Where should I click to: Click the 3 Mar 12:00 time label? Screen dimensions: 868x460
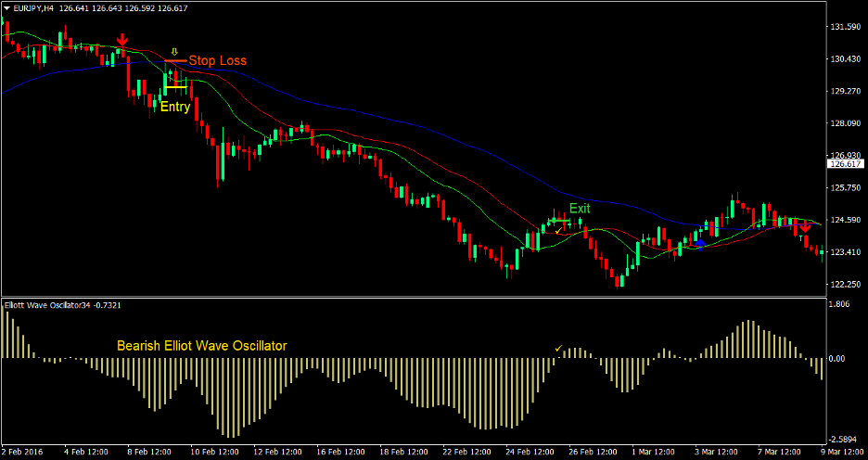[716, 451]
